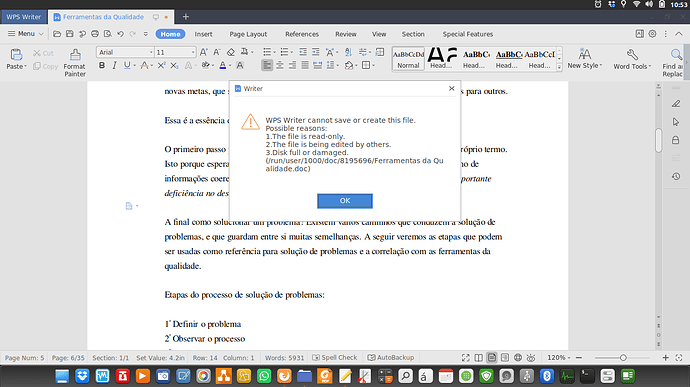The height and width of the screenshot is (387, 690).
Task: Click the Increase Font Size icon
Action: [203, 52]
